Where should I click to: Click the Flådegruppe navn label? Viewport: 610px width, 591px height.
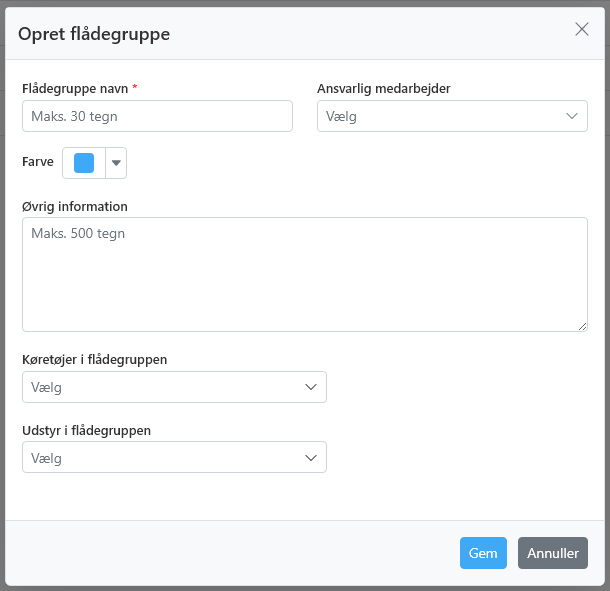(75, 89)
